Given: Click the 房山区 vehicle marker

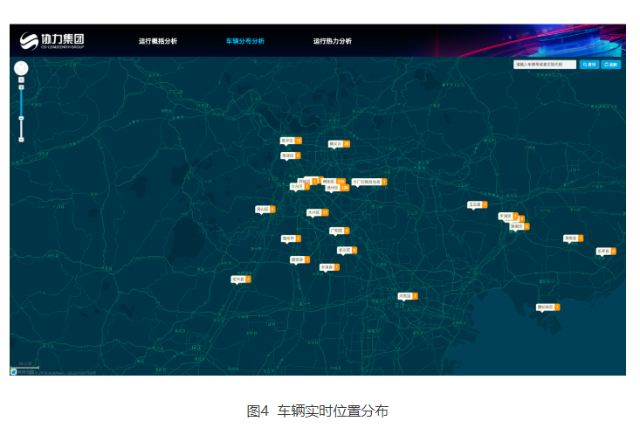Looking at the screenshot, I should click(x=263, y=209).
